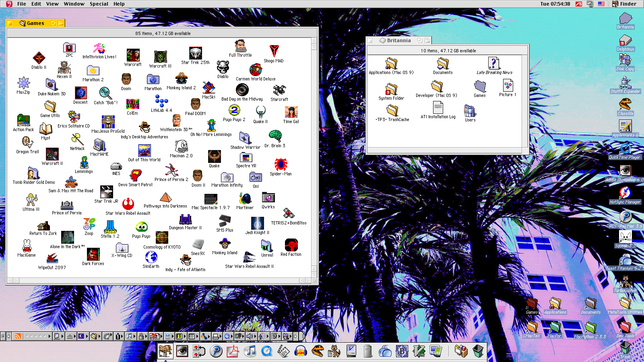The image size is (644, 362).
Task: Open the Edit menu
Action: 36,4
